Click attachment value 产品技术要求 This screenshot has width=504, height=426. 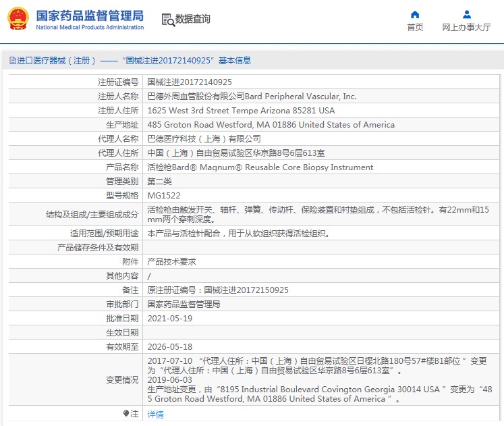coord(171,262)
